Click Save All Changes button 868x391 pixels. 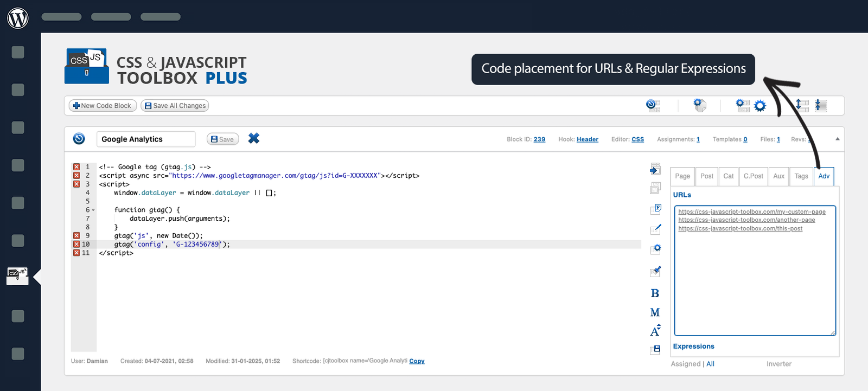(175, 106)
